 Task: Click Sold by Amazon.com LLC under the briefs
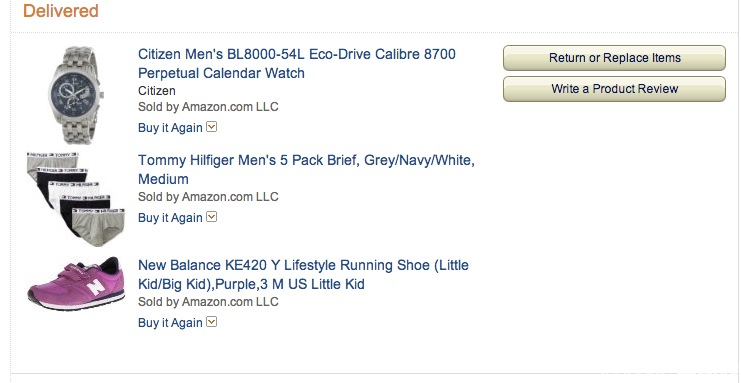(208, 197)
